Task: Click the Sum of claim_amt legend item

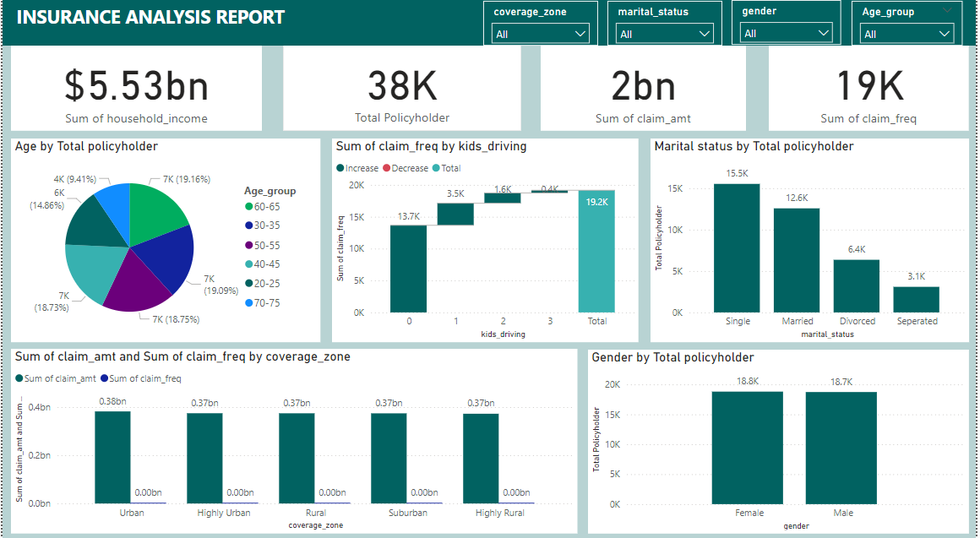Action: (x=57, y=378)
